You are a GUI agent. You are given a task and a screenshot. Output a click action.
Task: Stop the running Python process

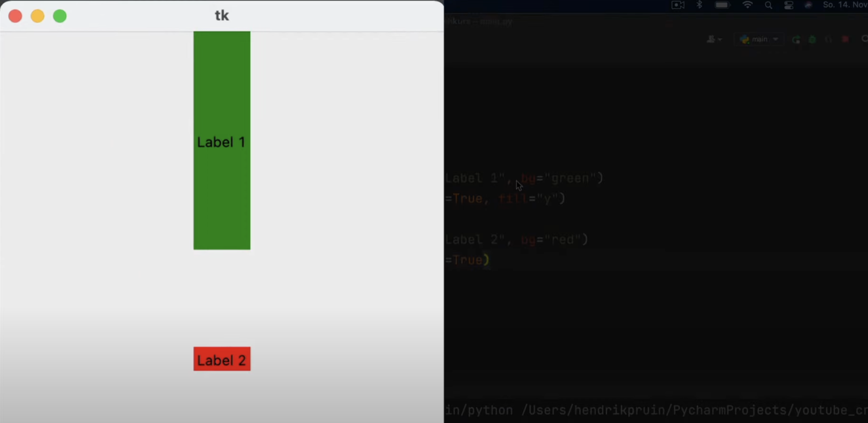[845, 40]
